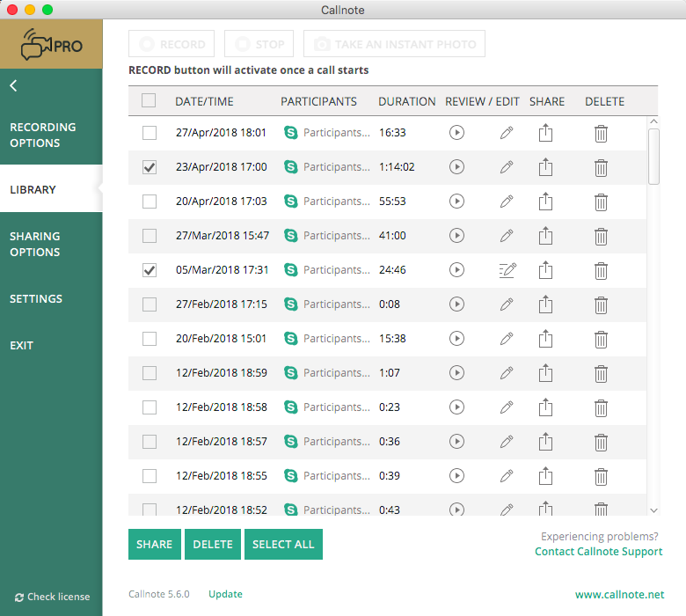Edit the 23/Apr/2018 17:00 recording
Image resolution: width=686 pixels, height=616 pixels.
[507, 167]
